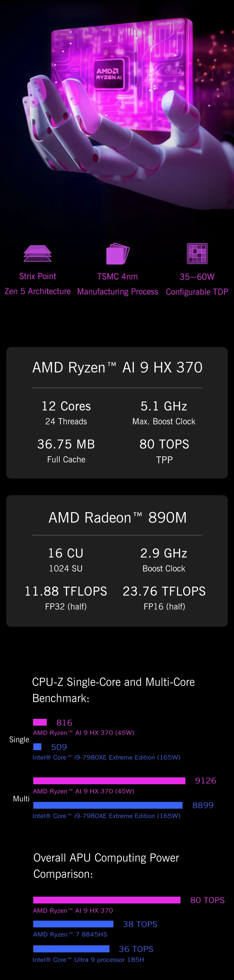Viewport: 234px width, 980px height.
Task: Click the magenta swatch beside the 816 score
Action: [40, 722]
